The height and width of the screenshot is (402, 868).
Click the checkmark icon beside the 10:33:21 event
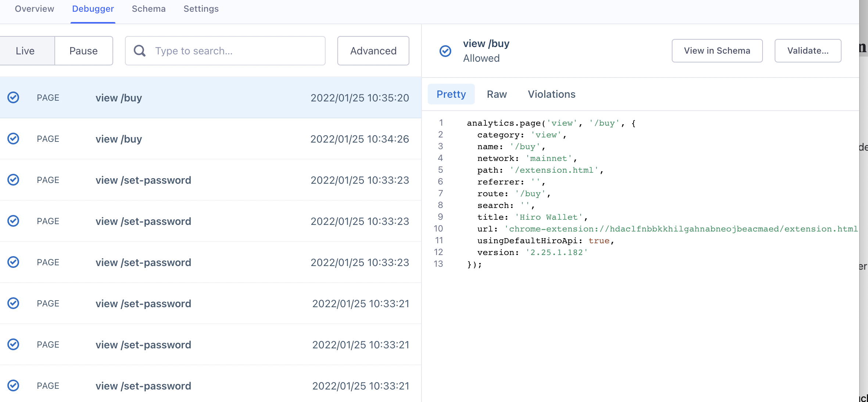[x=13, y=303]
